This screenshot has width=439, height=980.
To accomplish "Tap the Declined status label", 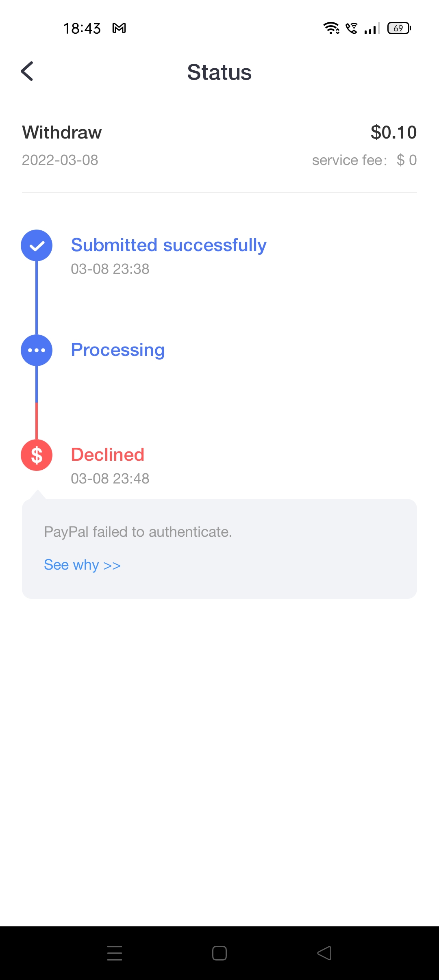I will coord(108,455).
